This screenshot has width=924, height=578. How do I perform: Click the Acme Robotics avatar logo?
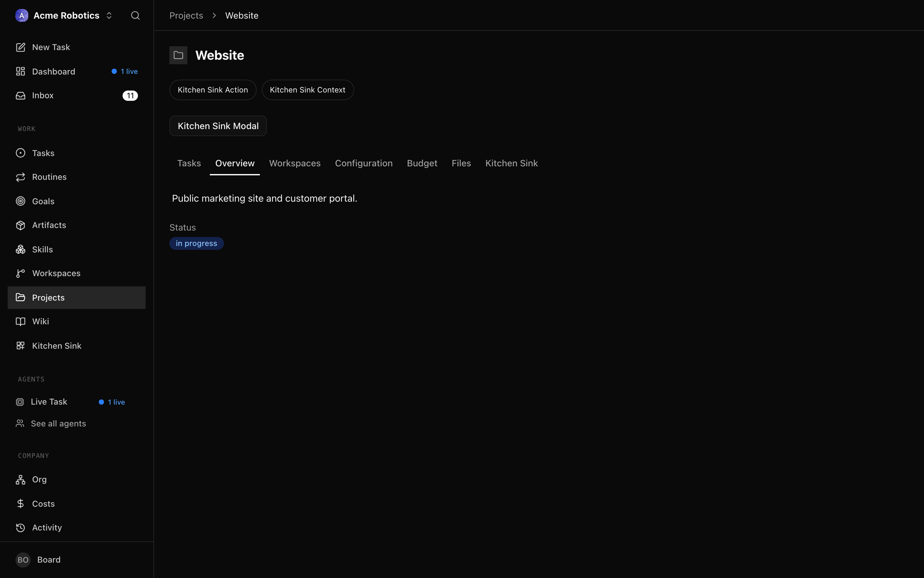coord(22,15)
